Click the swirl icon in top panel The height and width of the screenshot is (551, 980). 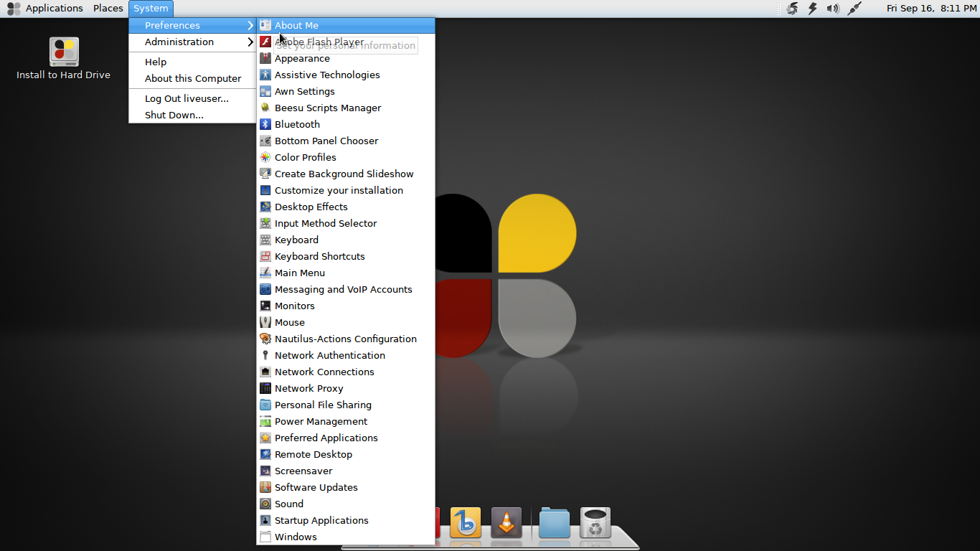pyautogui.click(x=792, y=9)
